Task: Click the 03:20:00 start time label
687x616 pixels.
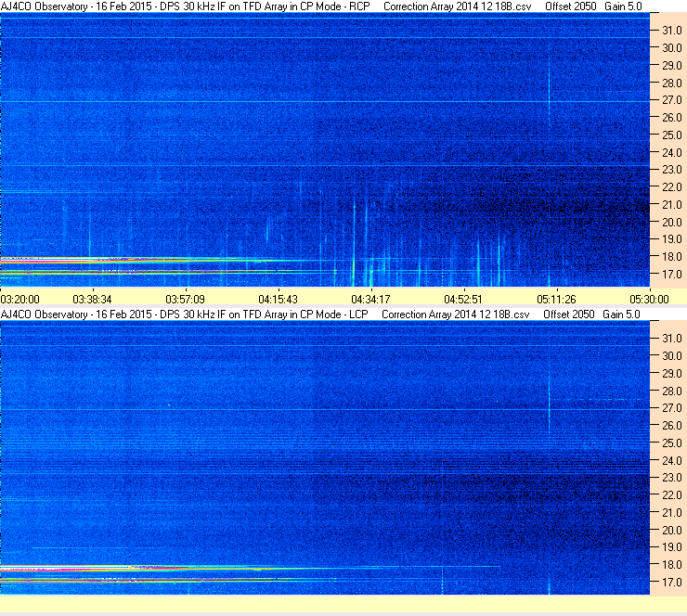Action: [x=19, y=300]
